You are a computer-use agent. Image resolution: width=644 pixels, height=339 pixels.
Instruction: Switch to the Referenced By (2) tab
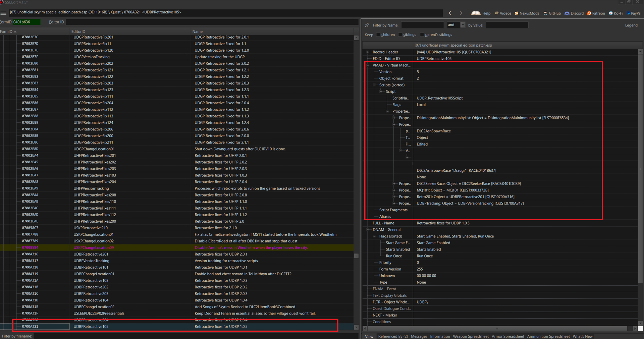pos(393,336)
